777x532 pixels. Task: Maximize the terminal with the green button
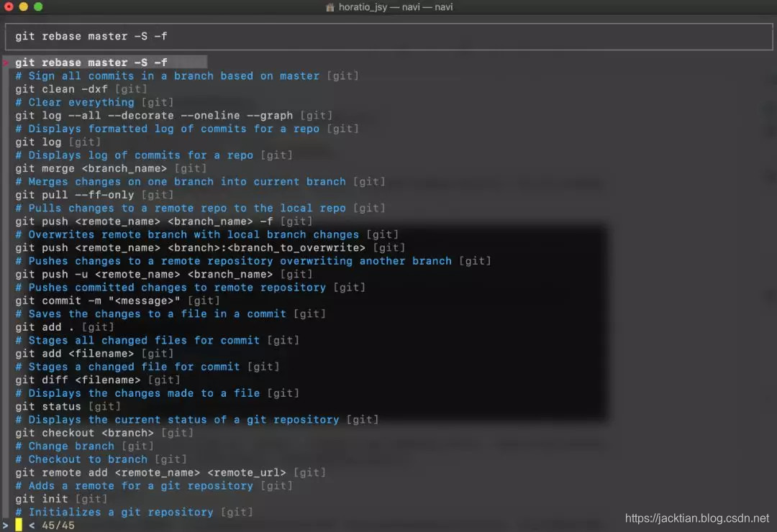pos(38,6)
